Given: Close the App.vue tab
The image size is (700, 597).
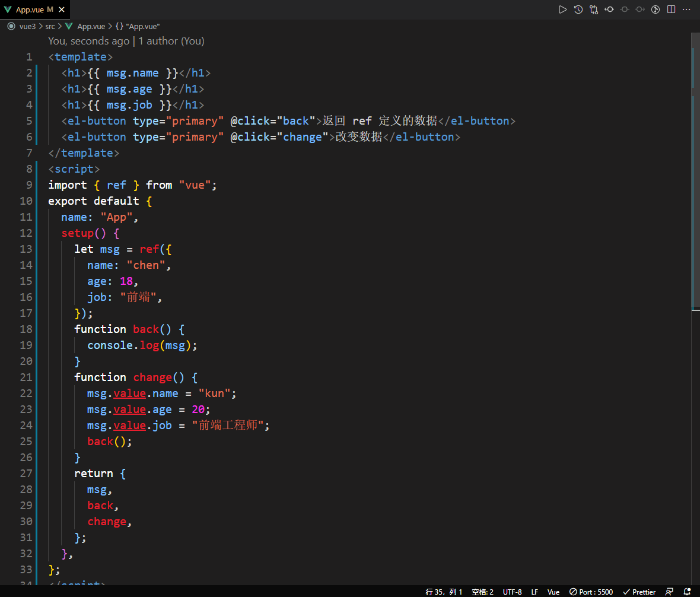Looking at the screenshot, I should click(x=62, y=9).
